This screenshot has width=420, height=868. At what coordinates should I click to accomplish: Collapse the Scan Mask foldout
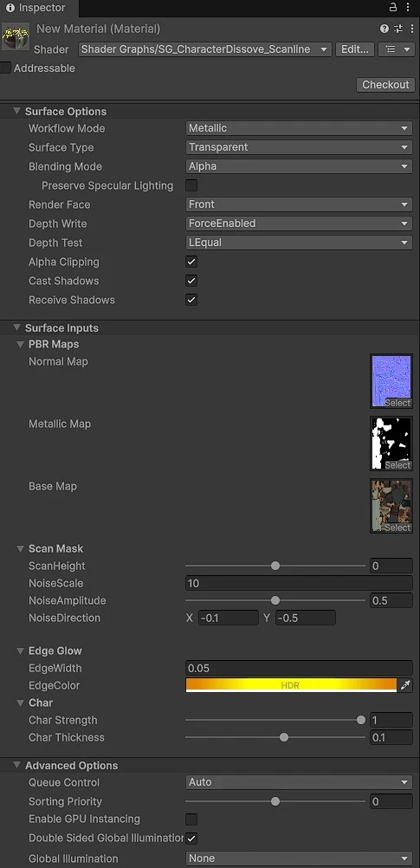click(21, 548)
